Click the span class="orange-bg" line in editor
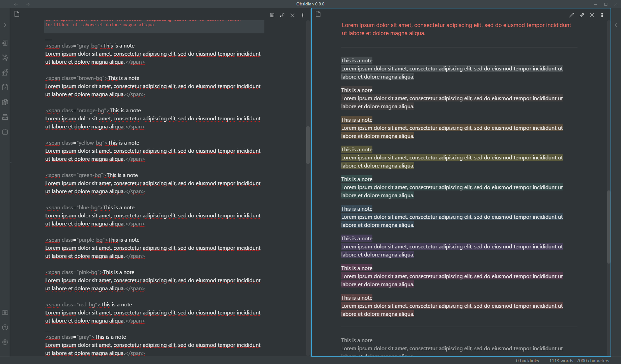This screenshot has height=364, width=621. [x=93, y=111]
